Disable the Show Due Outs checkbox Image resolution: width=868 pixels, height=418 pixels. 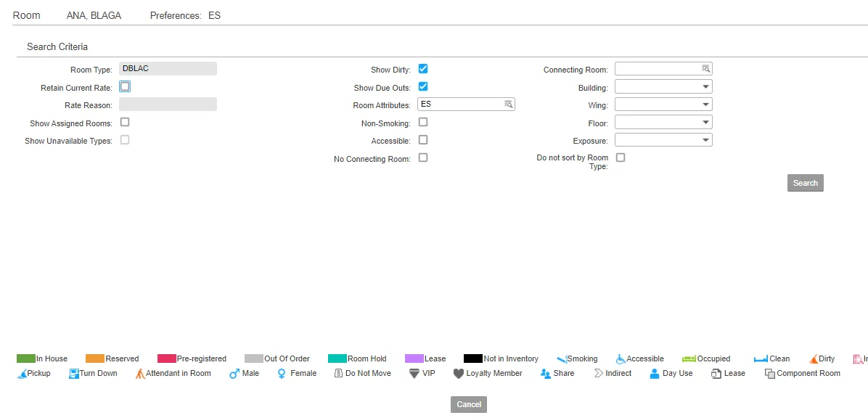pyautogui.click(x=424, y=86)
